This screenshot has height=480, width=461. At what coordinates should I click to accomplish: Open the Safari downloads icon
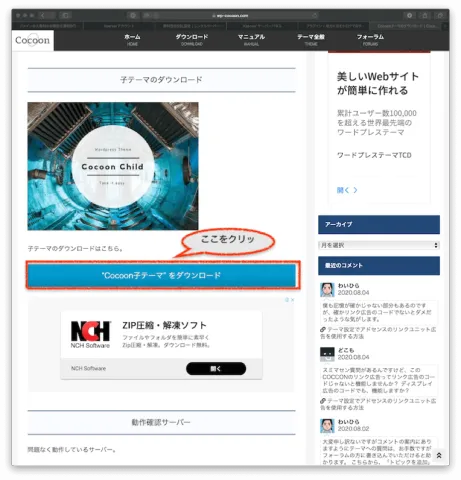coord(409,15)
